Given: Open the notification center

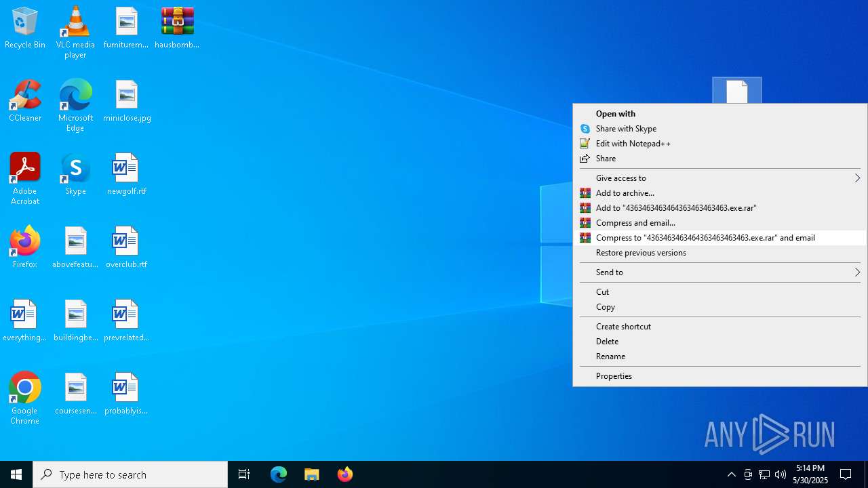Looking at the screenshot, I should coord(846,474).
